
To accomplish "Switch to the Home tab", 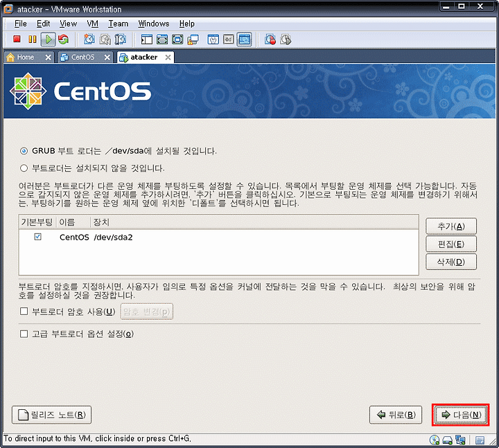I will pyautogui.click(x=25, y=57).
